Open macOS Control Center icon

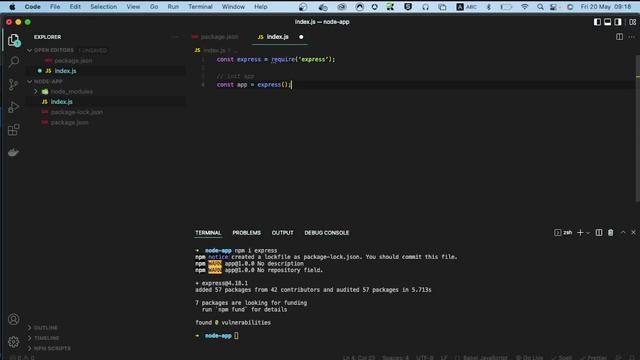(x=553, y=7)
